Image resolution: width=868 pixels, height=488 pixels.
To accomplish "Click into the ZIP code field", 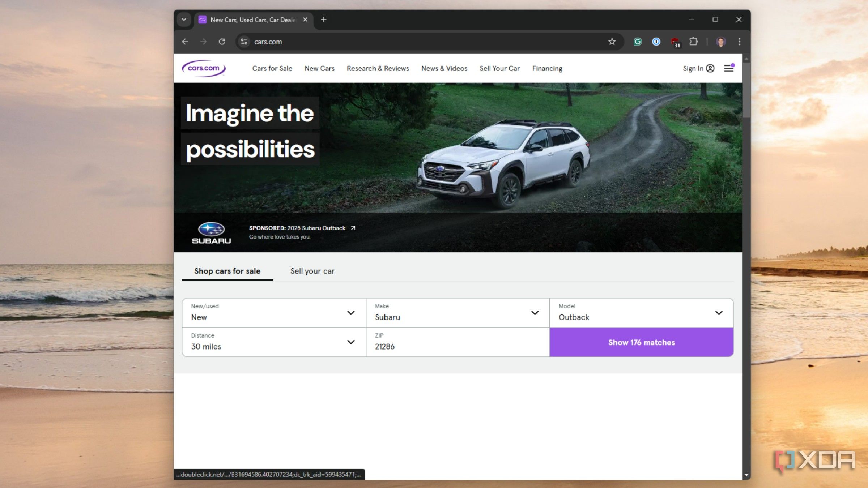I will pyautogui.click(x=458, y=346).
